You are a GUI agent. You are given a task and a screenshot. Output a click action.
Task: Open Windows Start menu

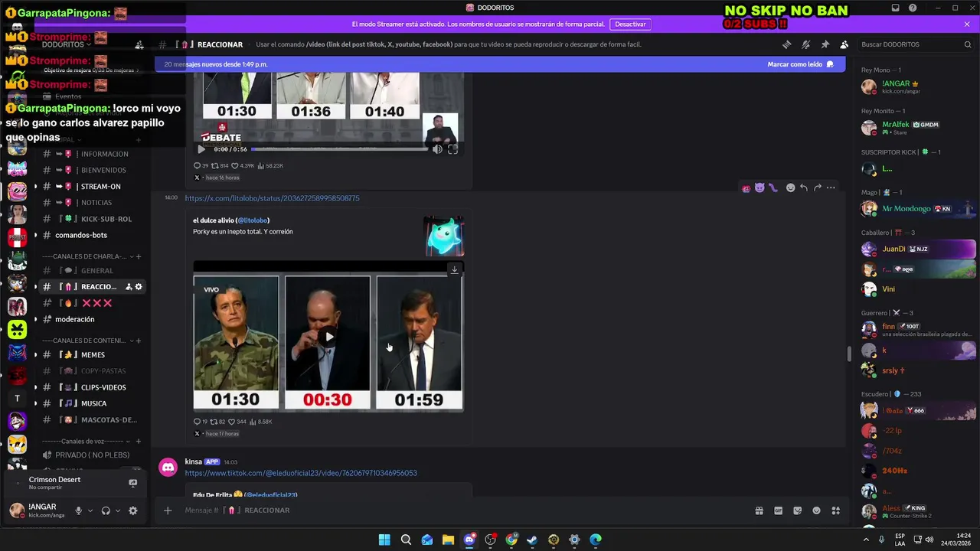point(384,540)
